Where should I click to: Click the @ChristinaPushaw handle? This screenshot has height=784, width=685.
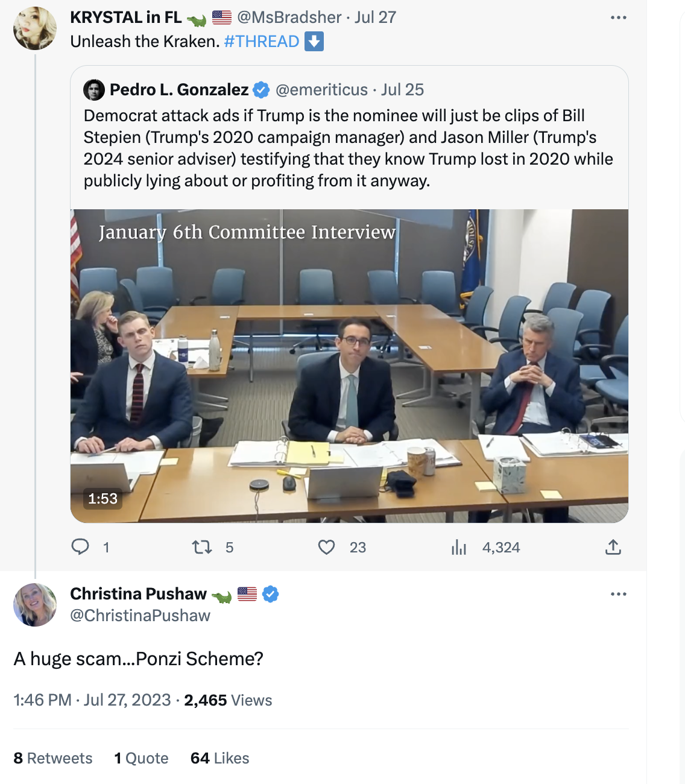click(x=140, y=616)
